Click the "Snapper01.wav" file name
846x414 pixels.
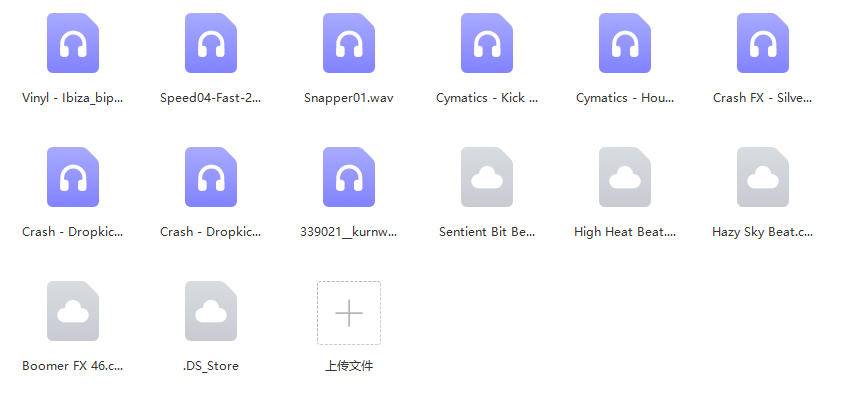point(349,98)
